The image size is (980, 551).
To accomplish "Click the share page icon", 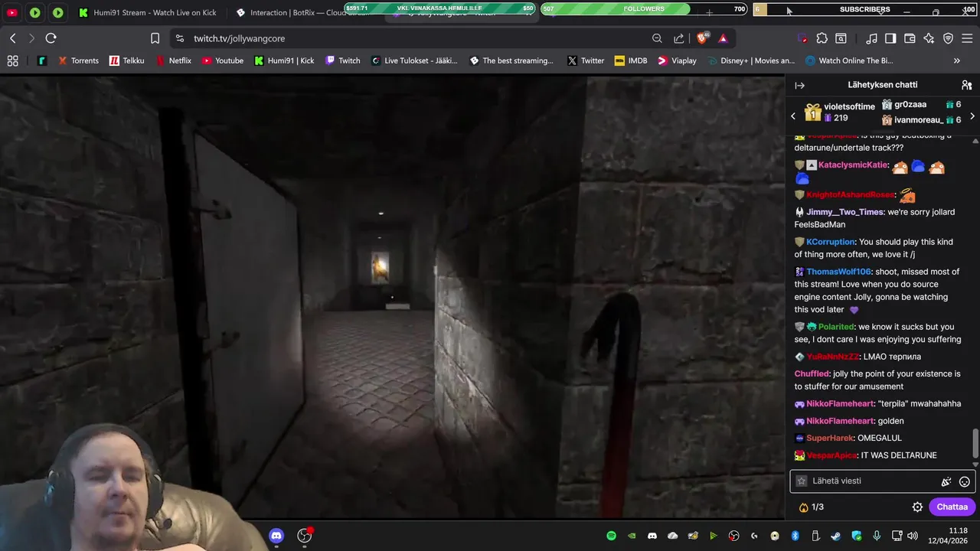I will [678, 38].
